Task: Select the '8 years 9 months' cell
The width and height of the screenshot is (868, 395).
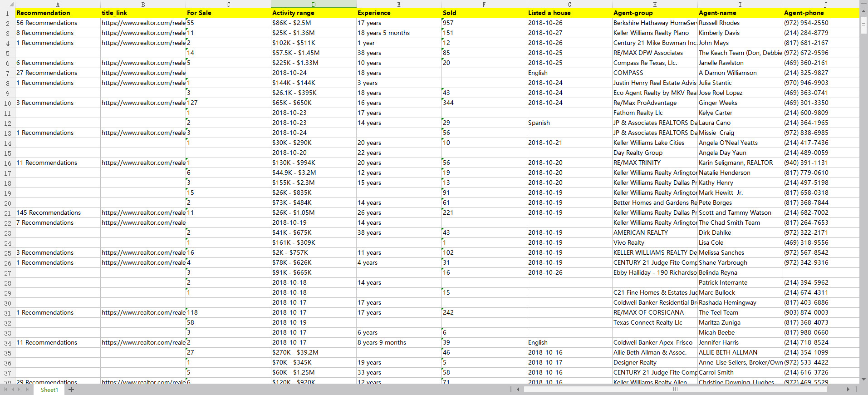Action: [399, 343]
